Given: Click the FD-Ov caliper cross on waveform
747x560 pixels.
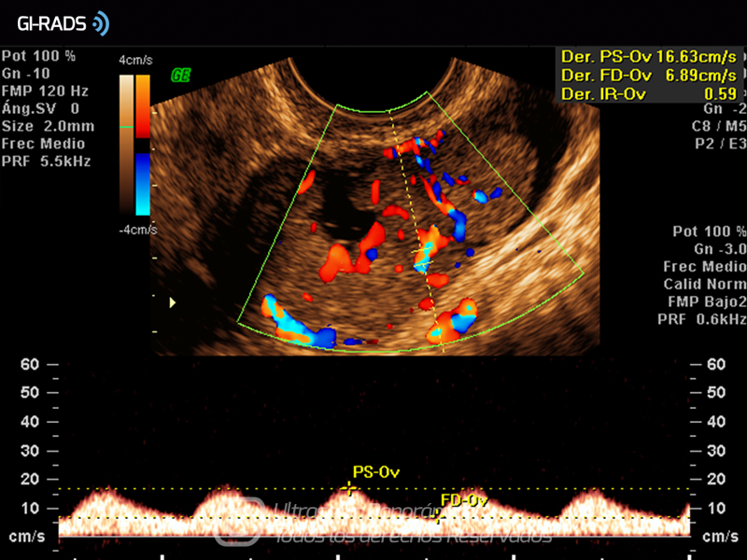Looking at the screenshot, I should click(441, 517).
